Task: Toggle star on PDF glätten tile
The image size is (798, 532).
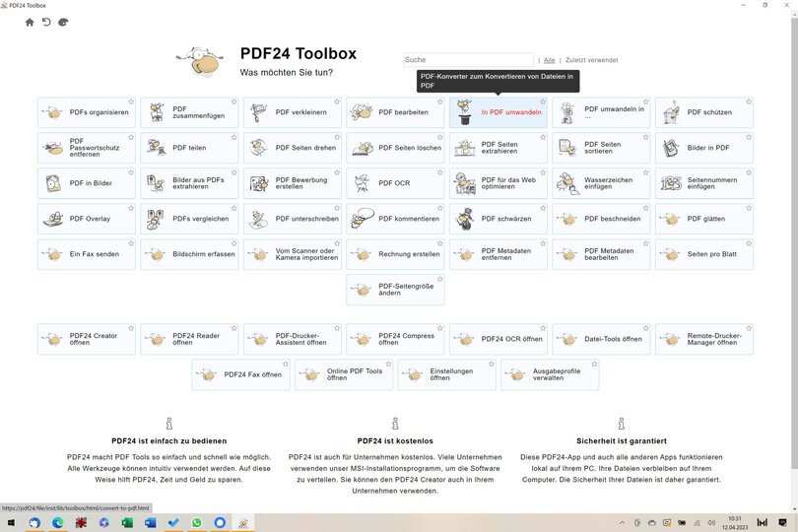Action: click(749, 208)
